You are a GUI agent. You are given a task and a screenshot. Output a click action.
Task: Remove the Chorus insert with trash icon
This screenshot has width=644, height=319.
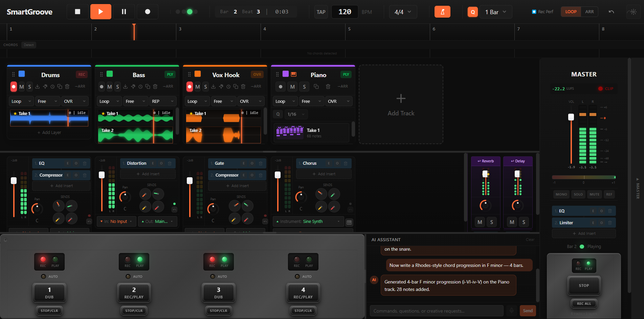(346, 163)
